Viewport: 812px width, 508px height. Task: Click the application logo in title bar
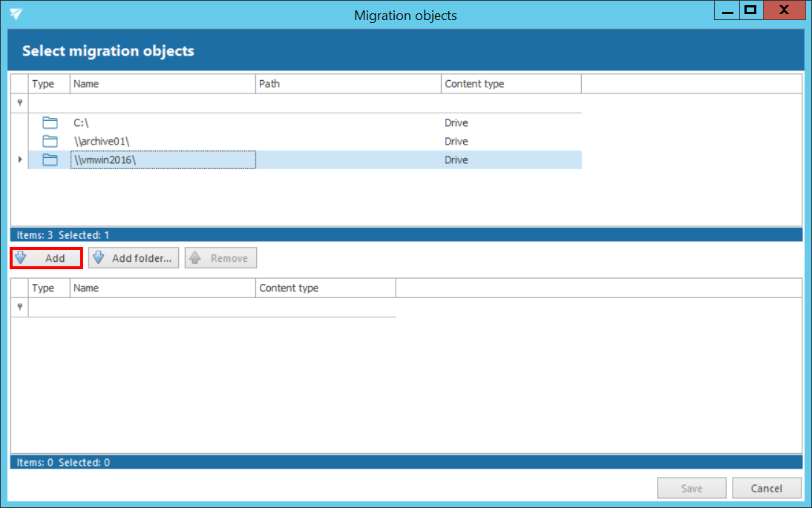point(16,14)
